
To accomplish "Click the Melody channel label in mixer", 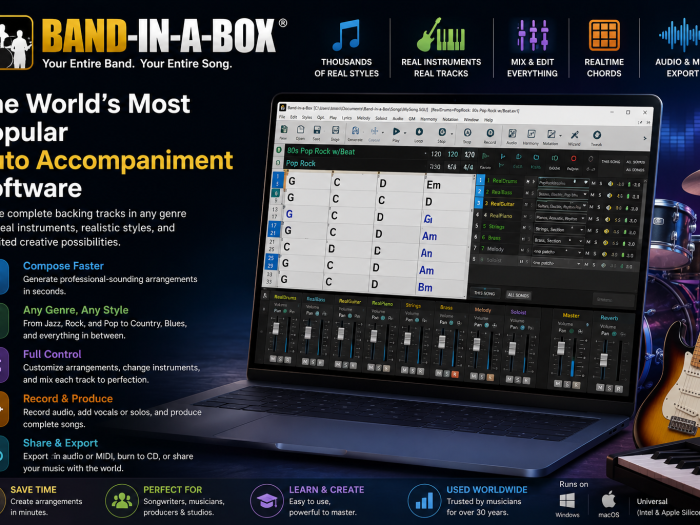I will point(483,309).
